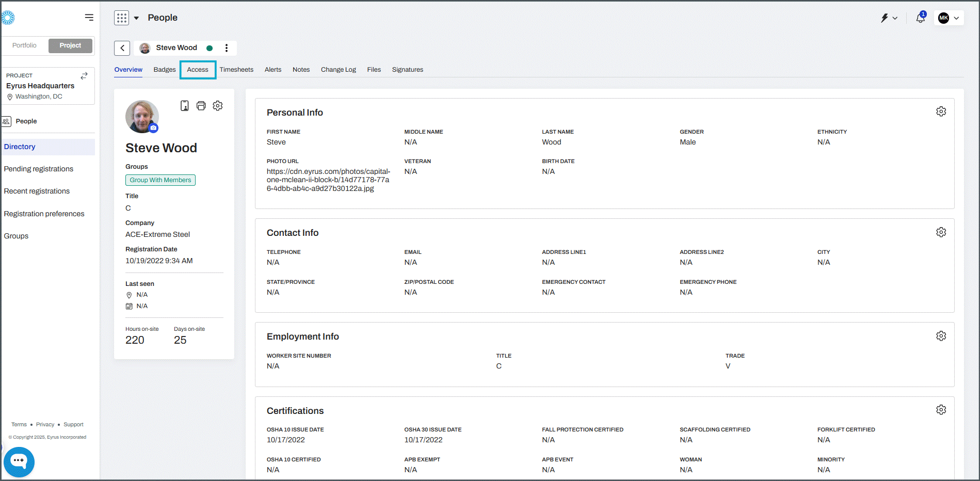The image size is (980, 481).
Task: Click the 220 hours on-site value
Action: pos(135,340)
